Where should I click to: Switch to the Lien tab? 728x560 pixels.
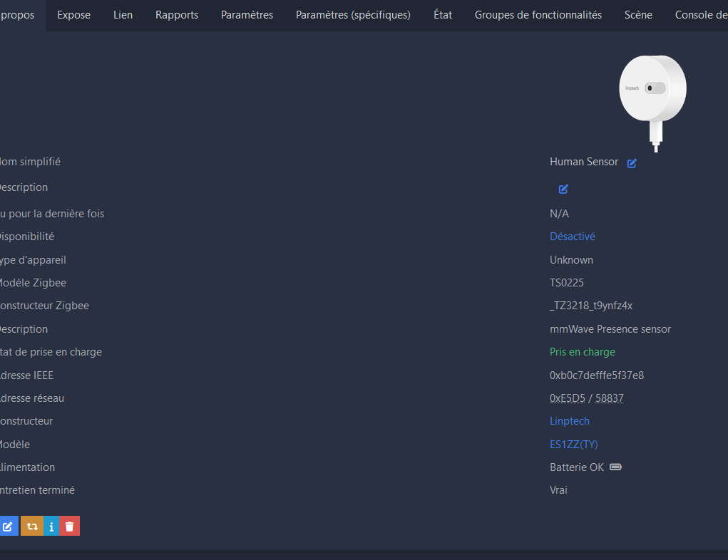coord(123,15)
